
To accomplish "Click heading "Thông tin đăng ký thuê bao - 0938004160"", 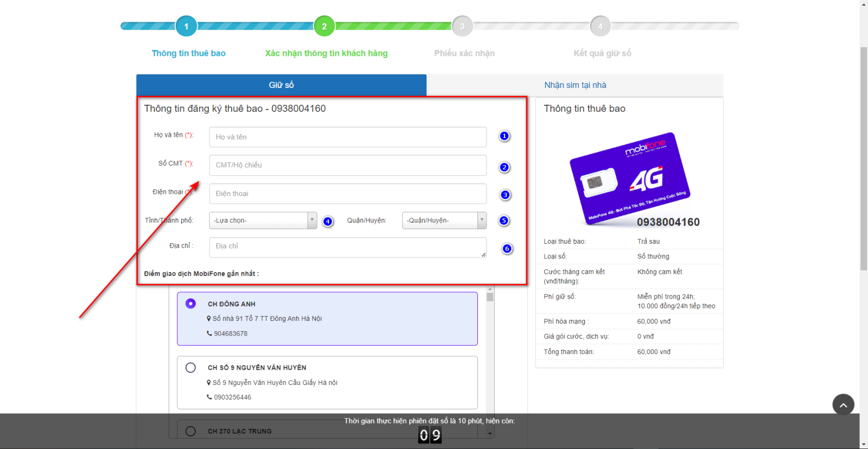I will 235,109.
